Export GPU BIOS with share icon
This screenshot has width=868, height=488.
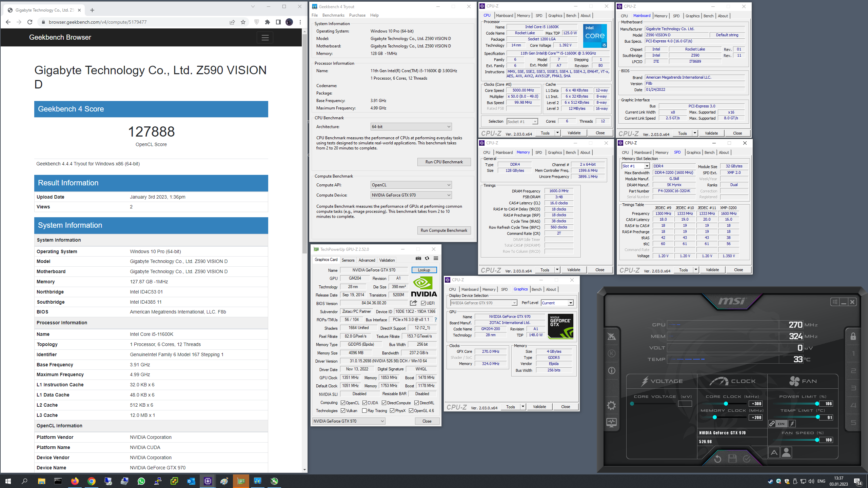(x=413, y=303)
